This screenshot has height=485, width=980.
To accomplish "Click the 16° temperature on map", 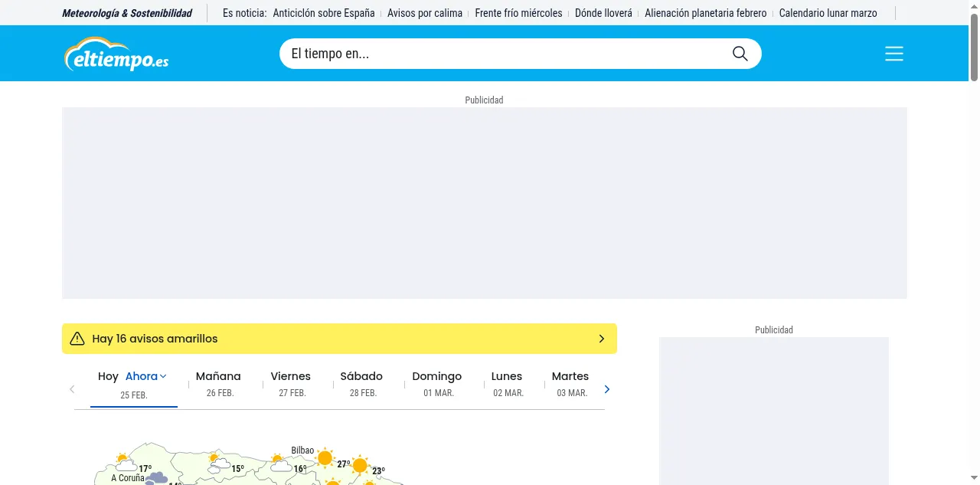I will pyautogui.click(x=300, y=469).
